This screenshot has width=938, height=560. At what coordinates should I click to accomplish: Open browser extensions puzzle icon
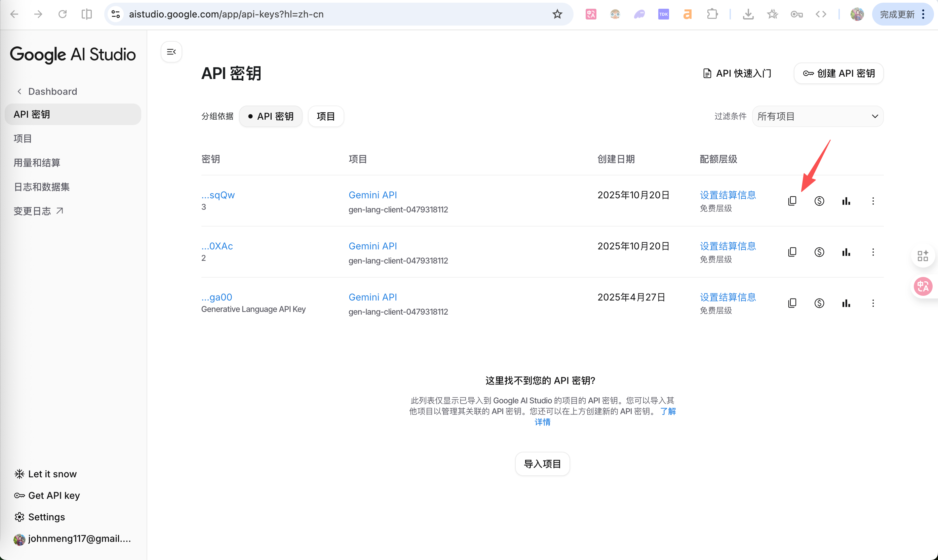pyautogui.click(x=712, y=14)
